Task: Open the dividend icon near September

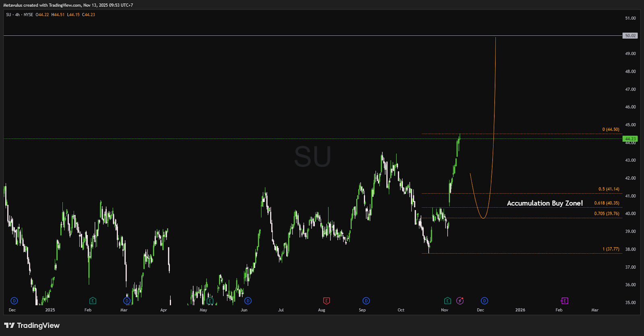Action: pyautogui.click(x=366, y=301)
